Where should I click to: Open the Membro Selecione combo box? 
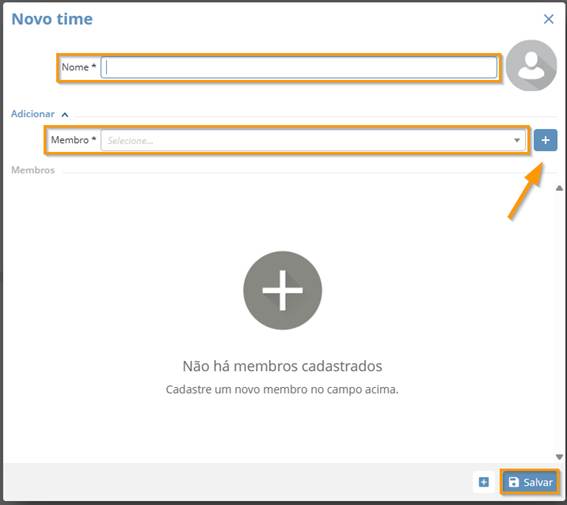click(313, 140)
